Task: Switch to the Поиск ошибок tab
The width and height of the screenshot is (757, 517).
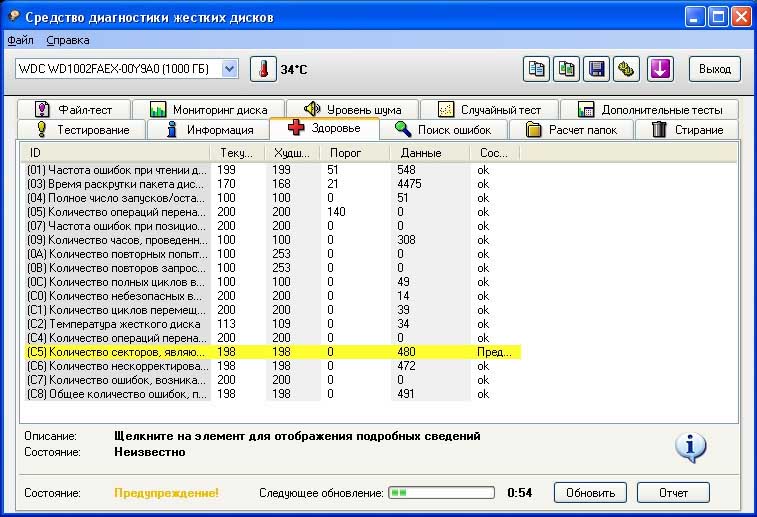Action: point(443,129)
